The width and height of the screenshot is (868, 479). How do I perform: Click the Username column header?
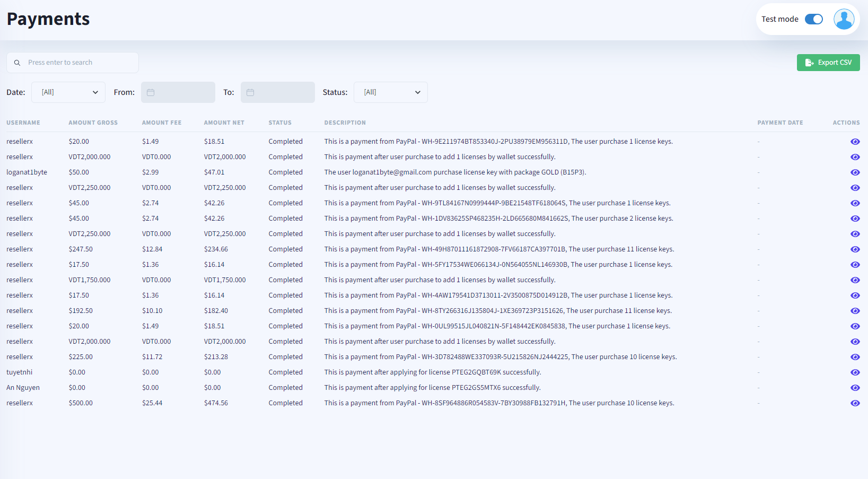23,123
